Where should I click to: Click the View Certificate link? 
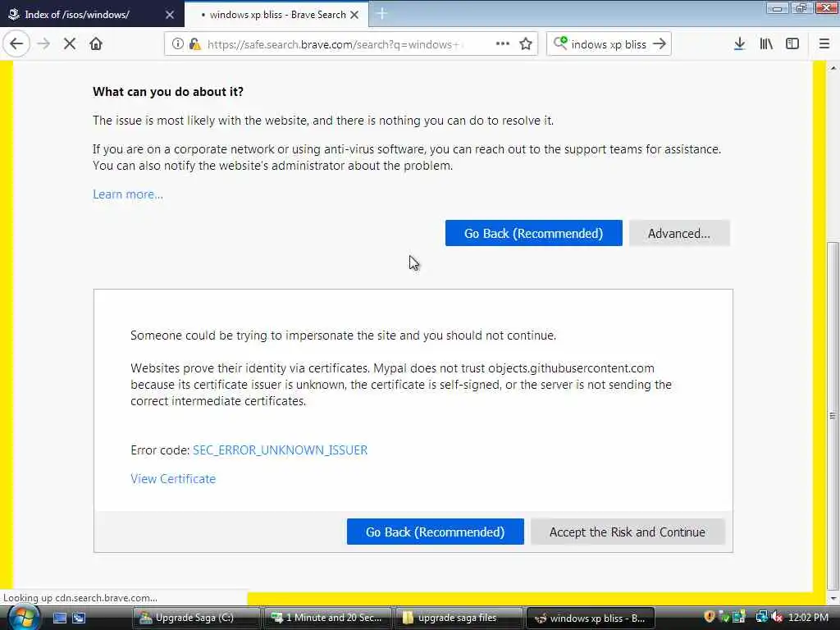point(173,479)
